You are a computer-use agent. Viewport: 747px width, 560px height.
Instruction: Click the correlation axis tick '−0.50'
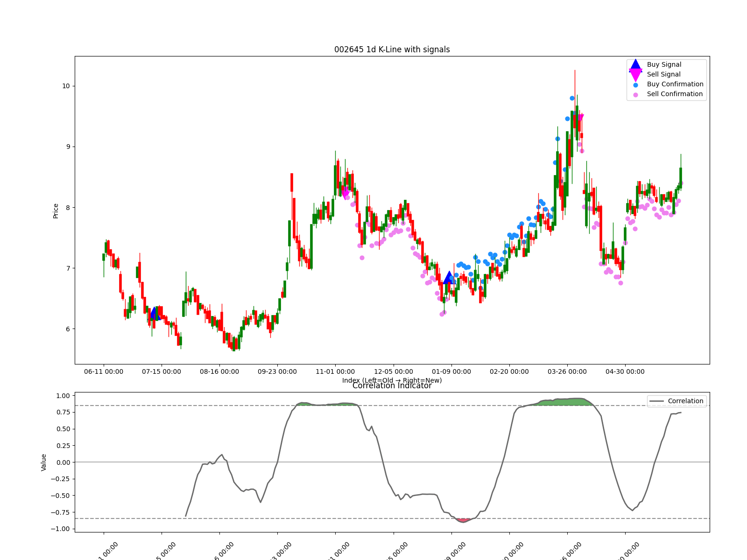coord(61,496)
